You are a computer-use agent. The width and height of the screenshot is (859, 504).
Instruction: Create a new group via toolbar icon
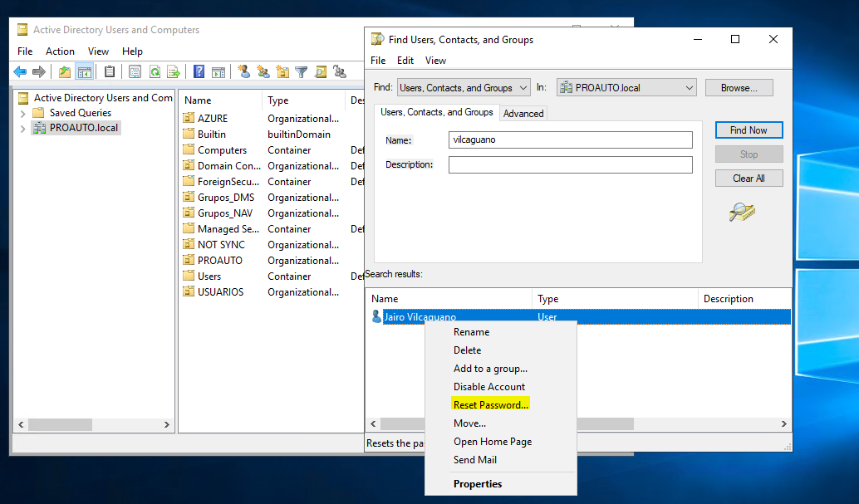tap(263, 71)
